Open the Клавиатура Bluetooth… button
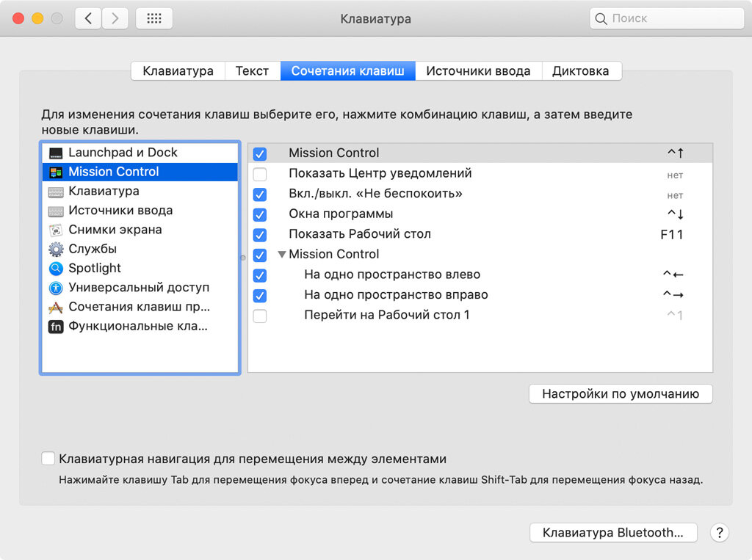The width and height of the screenshot is (752, 560). click(x=613, y=533)
